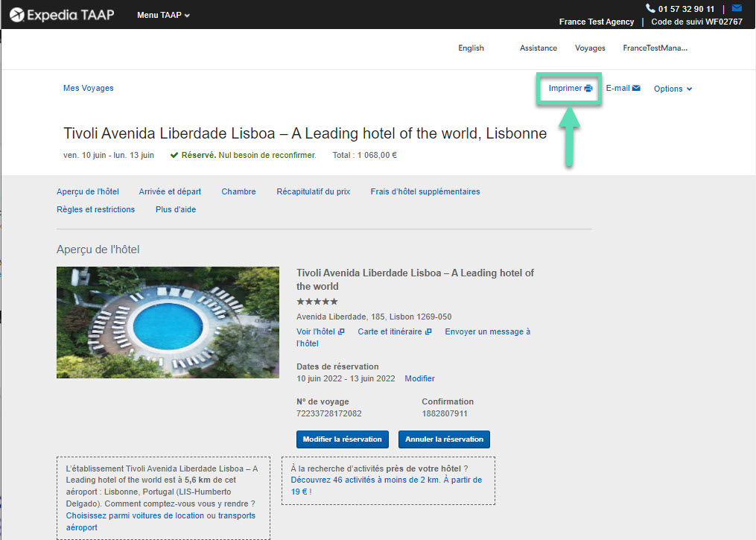
Task: Open the mail envelope icon in header
Action: (x=737, y=7)
